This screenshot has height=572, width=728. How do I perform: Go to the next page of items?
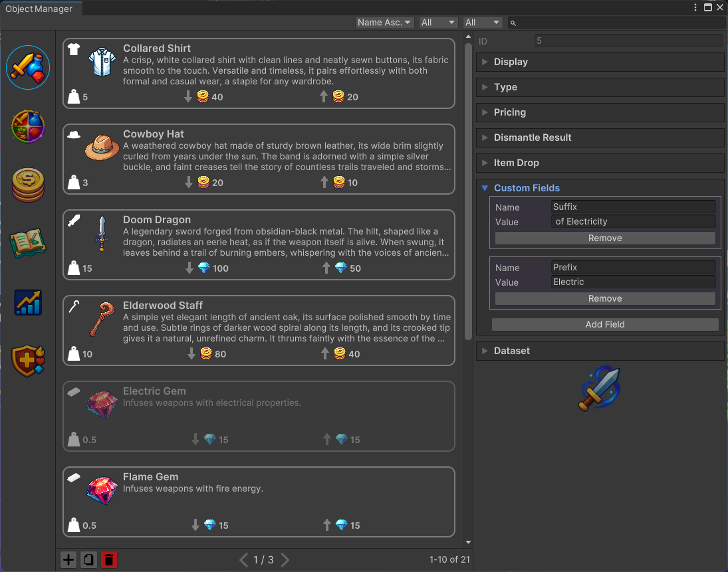(x=285, y=560)
